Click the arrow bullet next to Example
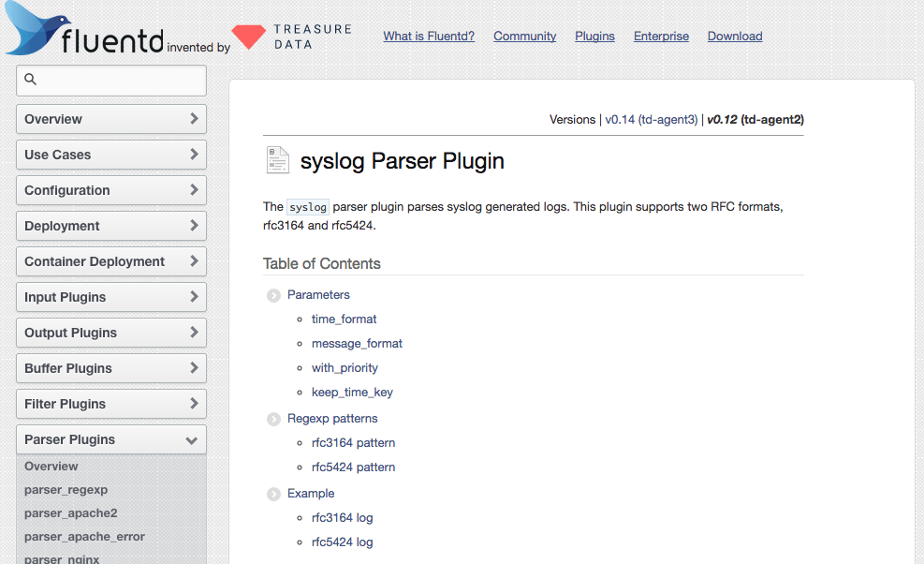This screenshot has width=924, height=564. [273, 494]
